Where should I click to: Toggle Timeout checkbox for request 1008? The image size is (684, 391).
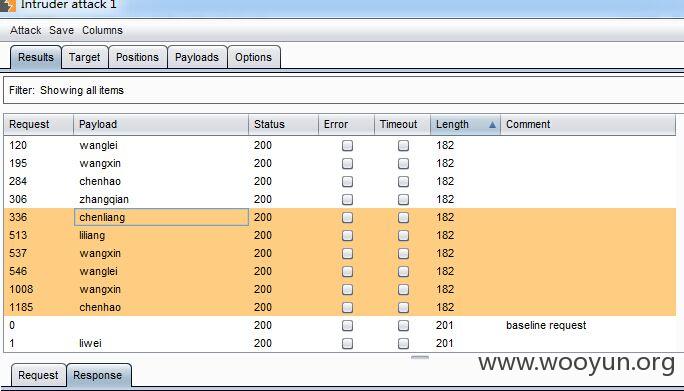coord(403,289)
